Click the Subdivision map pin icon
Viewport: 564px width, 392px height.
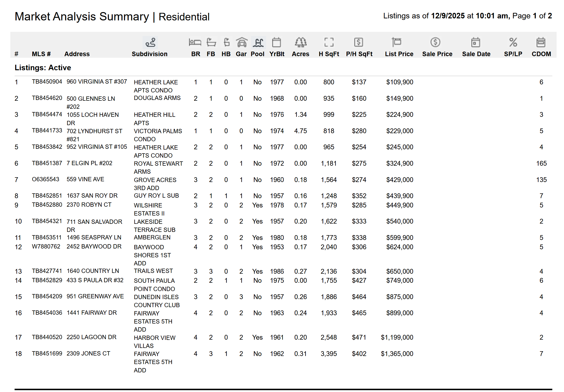(x=150, y=42)
